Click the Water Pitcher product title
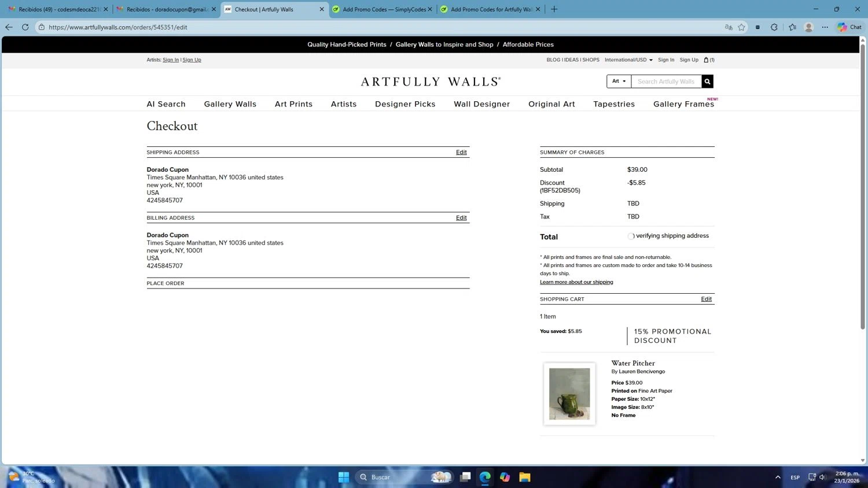This screenshot has width=868, height=488. point(633,363)
